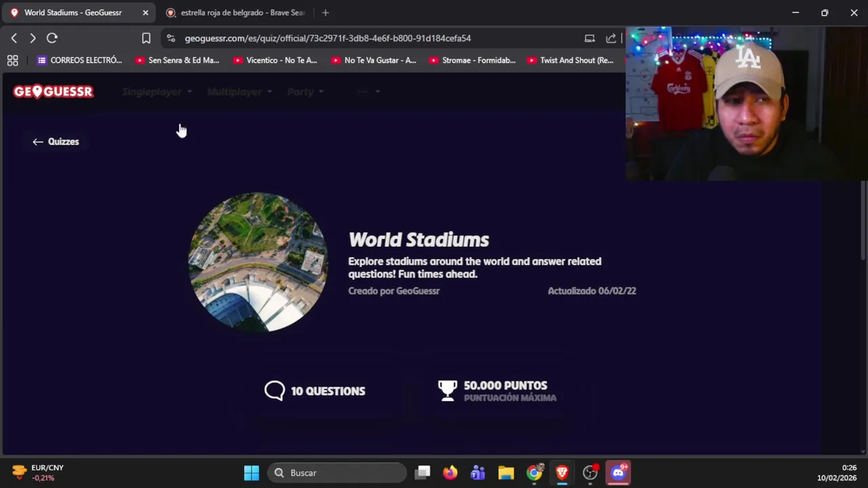868x488 pixels.
Task: Open Sen Senra & Ed Ma... bookmark
Action: pyautogui.click(x=177, y=60)
